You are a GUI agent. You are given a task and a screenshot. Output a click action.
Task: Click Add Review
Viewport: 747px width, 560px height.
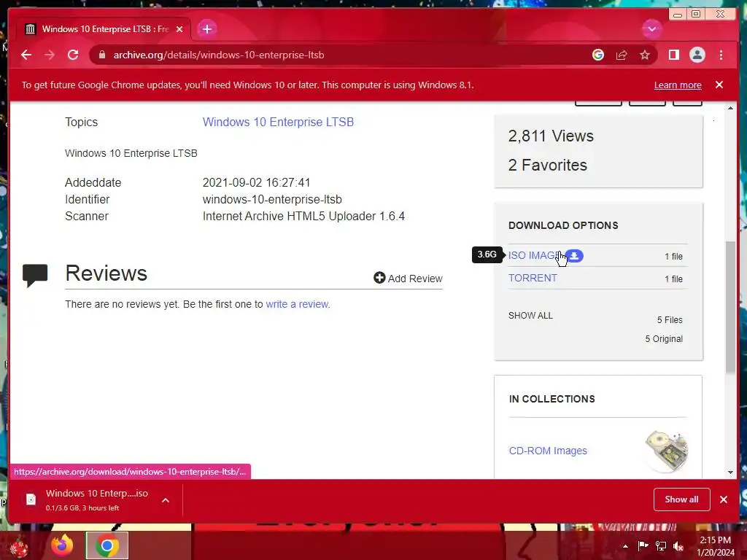click(409, 278)
